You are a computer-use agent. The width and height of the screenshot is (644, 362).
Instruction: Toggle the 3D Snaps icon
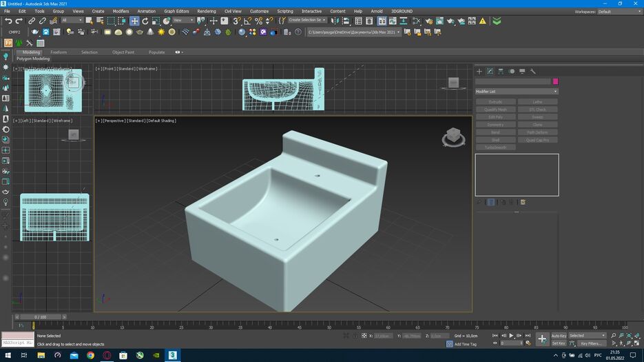coord(237,21)
